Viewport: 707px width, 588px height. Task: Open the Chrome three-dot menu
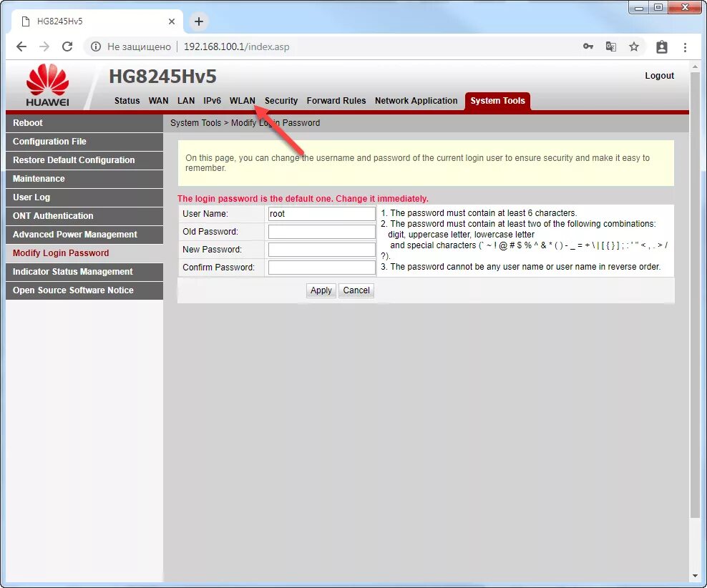685,47
